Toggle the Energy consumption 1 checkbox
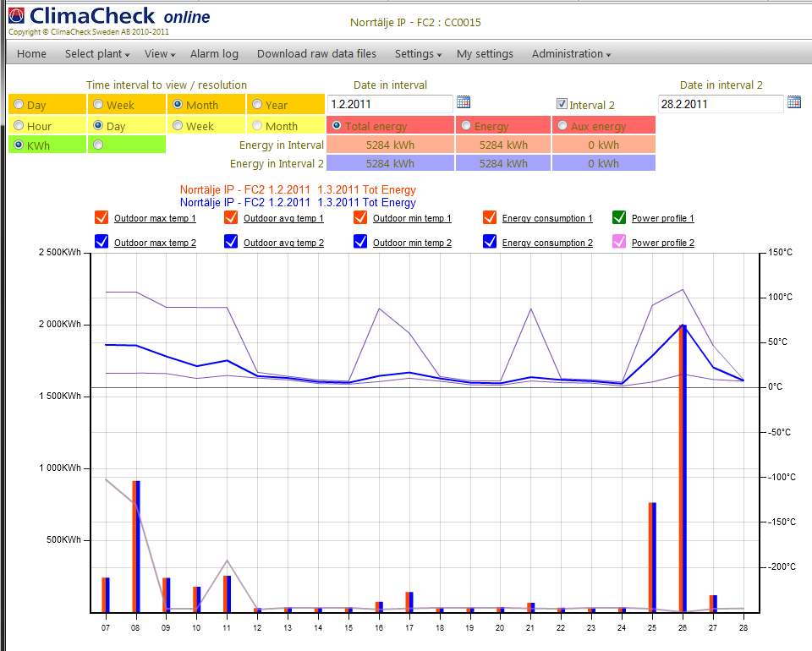This screenshot has width=812, height=651. [490, 217]
